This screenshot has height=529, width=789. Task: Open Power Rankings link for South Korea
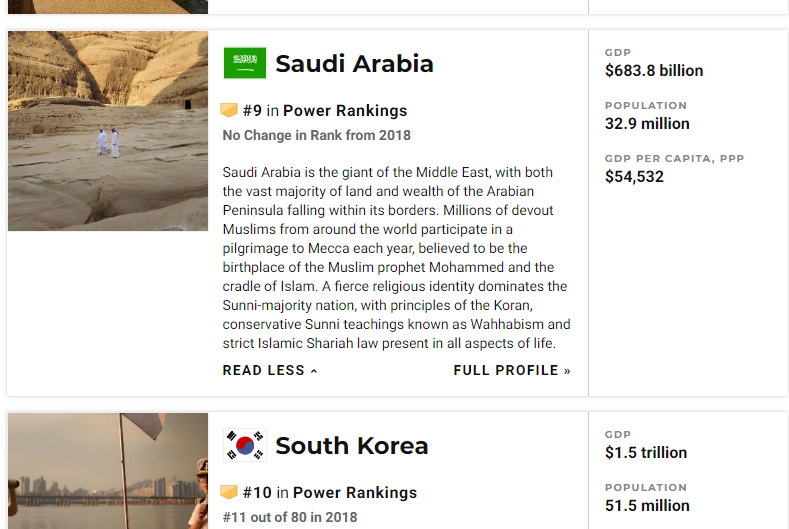[x=355, y=493]
